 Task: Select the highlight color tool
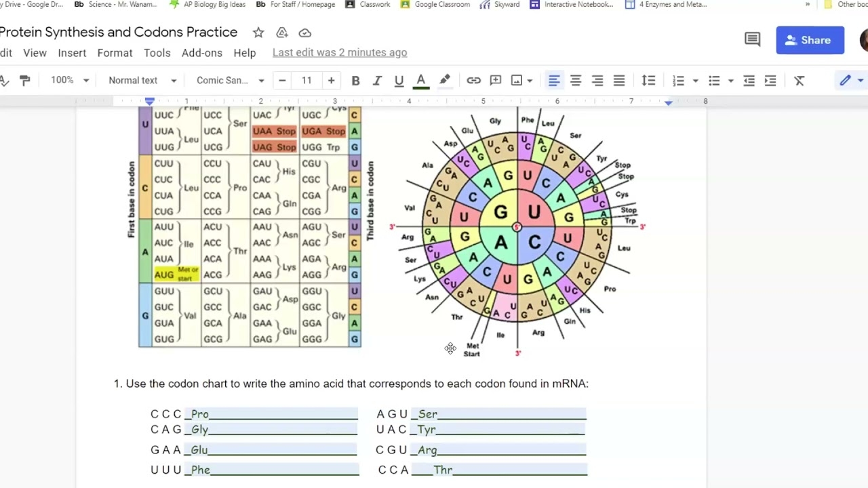[445, 80]
